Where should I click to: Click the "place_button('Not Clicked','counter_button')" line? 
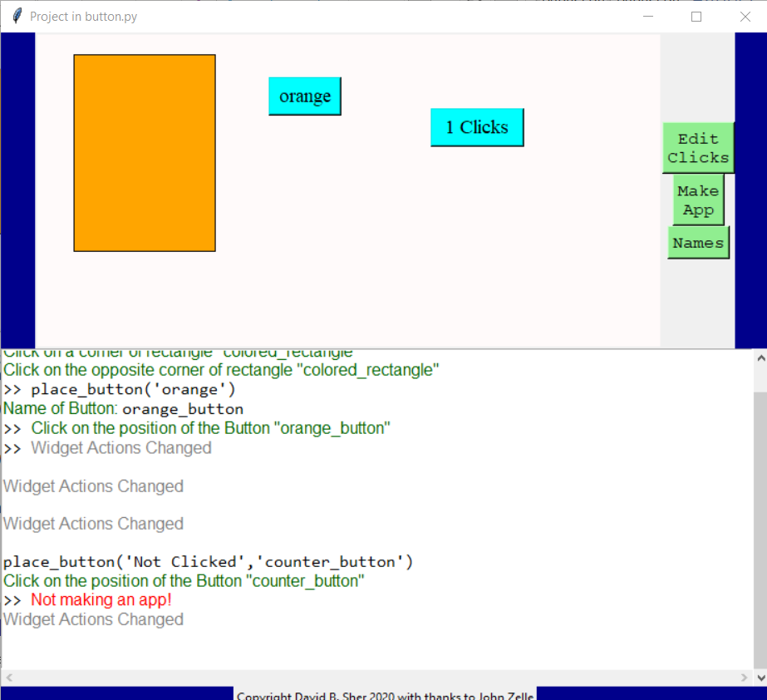pos(208,562)
